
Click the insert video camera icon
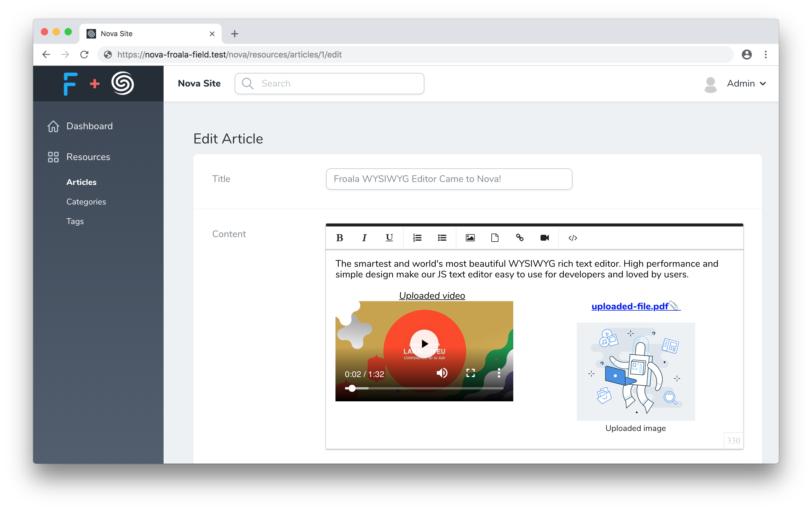pyautogui.click(x=544, y=238)
